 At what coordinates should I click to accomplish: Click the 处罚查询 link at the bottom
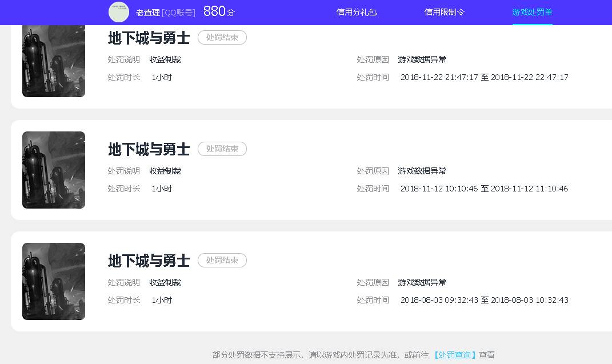(454, 354)
